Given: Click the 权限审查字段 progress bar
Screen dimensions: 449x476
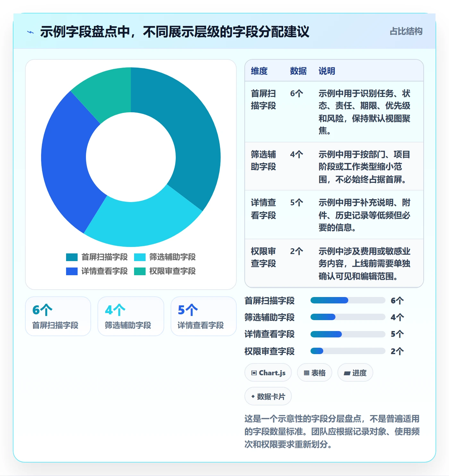Looking at the screenshot, I should (348, 351).
